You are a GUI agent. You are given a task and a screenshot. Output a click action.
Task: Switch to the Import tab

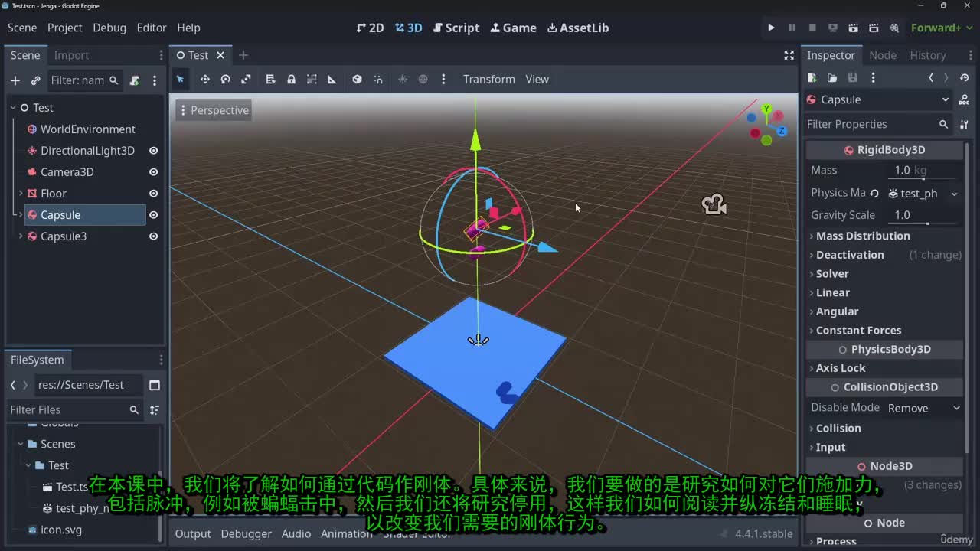tap(71, 55)
